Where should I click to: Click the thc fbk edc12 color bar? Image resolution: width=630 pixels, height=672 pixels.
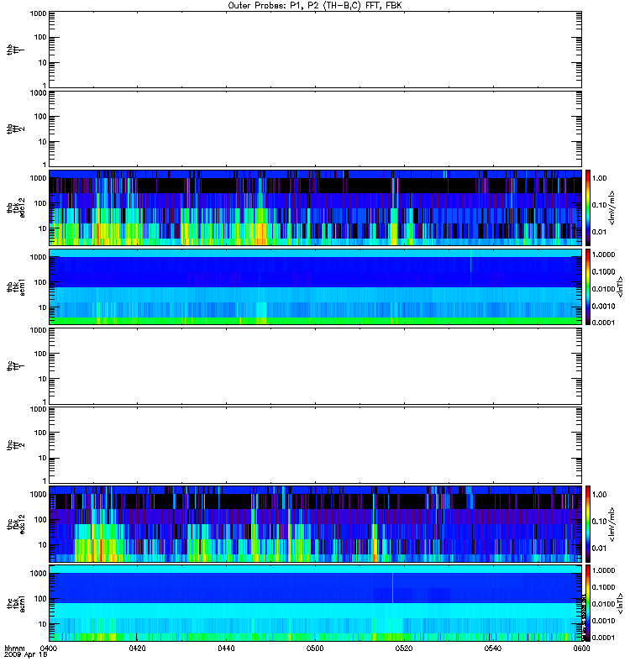point(588,523)
